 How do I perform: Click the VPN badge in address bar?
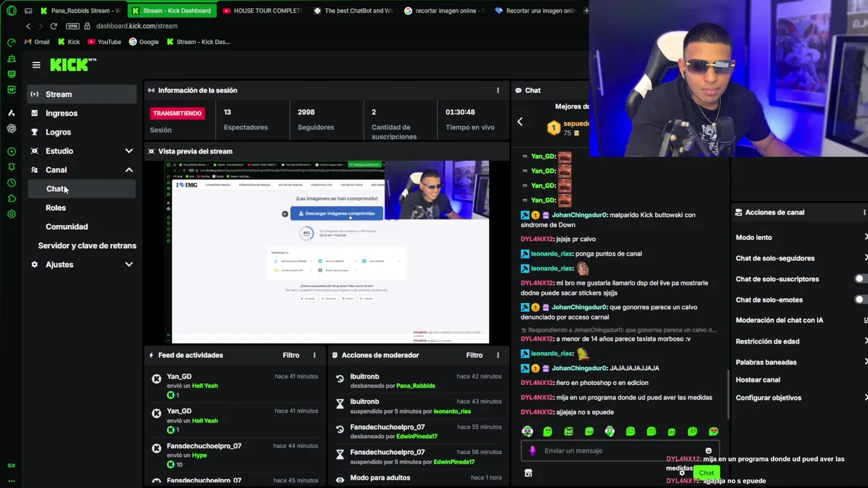coord(73,26)
